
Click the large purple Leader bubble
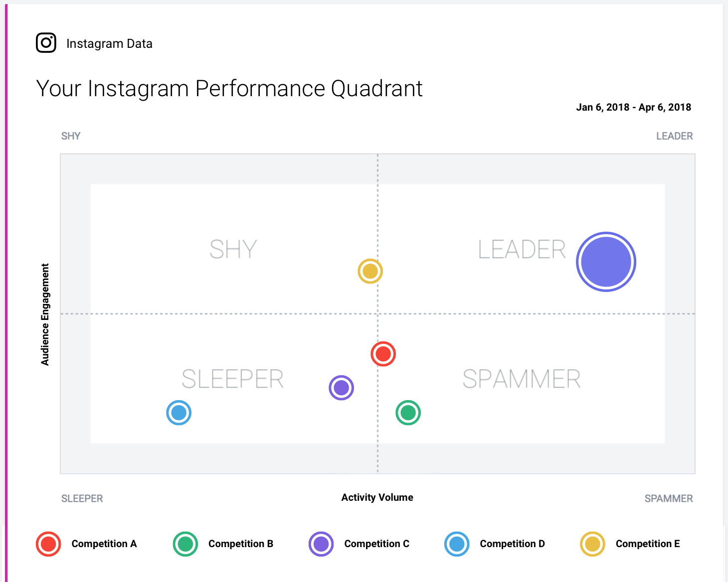[x=606, y=262]
